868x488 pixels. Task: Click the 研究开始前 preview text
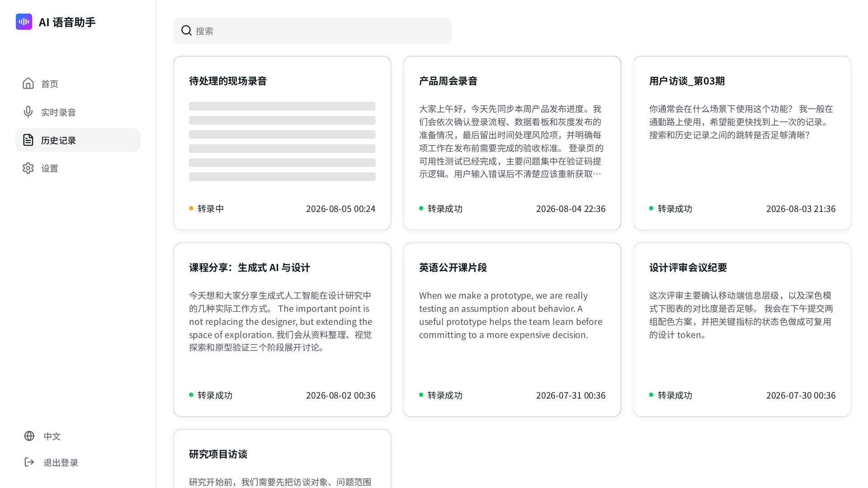(280, 482)
